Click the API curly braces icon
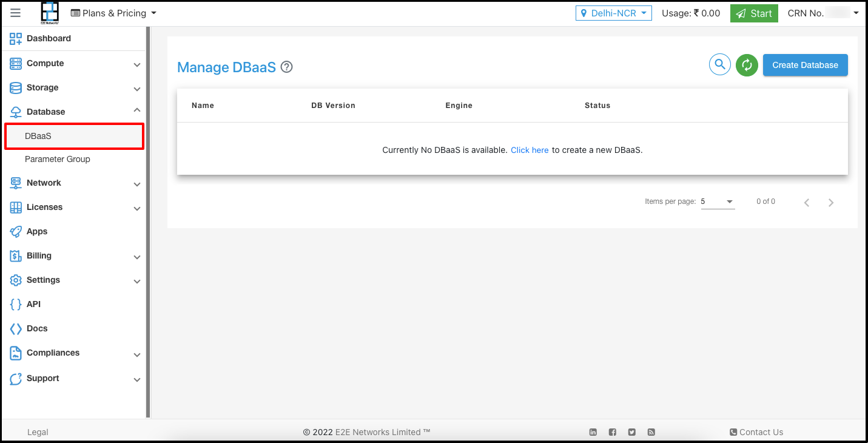This screenshot has height=443, width=868. coord(16,304)
